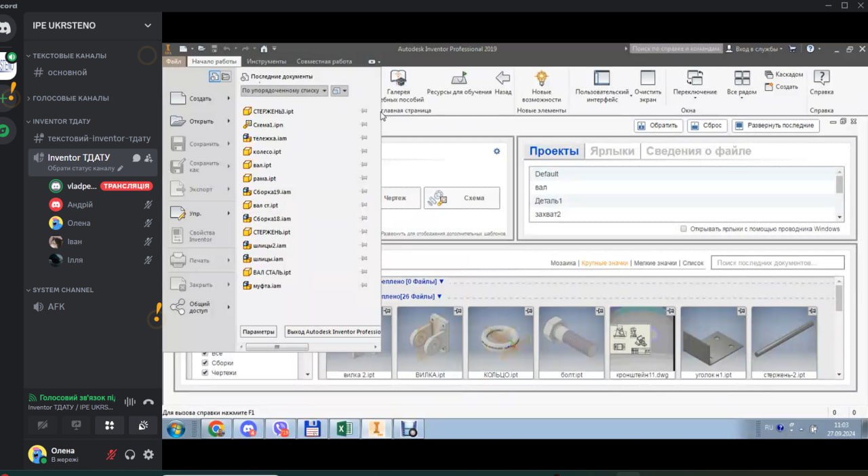
Task: Open Discord user settings gear
Action: [149, 455]
